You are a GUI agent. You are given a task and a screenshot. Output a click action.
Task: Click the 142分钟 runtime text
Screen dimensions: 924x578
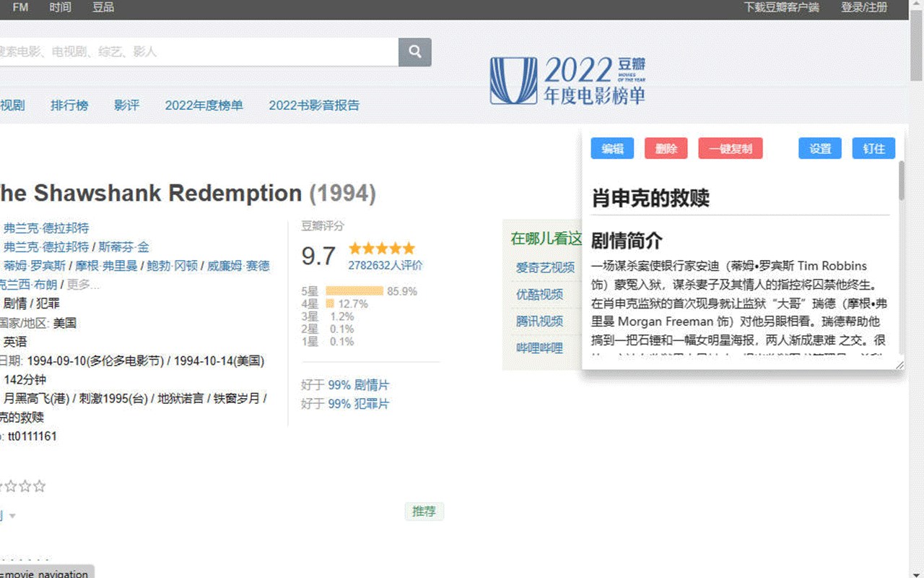[25, 379]
